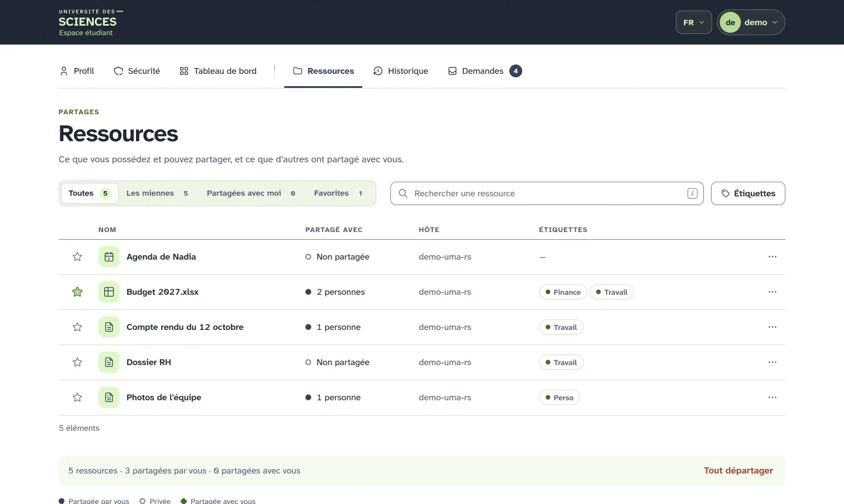Open the ellipsis menu for Dossier RH
844x504 pixels.
(772, 362)
